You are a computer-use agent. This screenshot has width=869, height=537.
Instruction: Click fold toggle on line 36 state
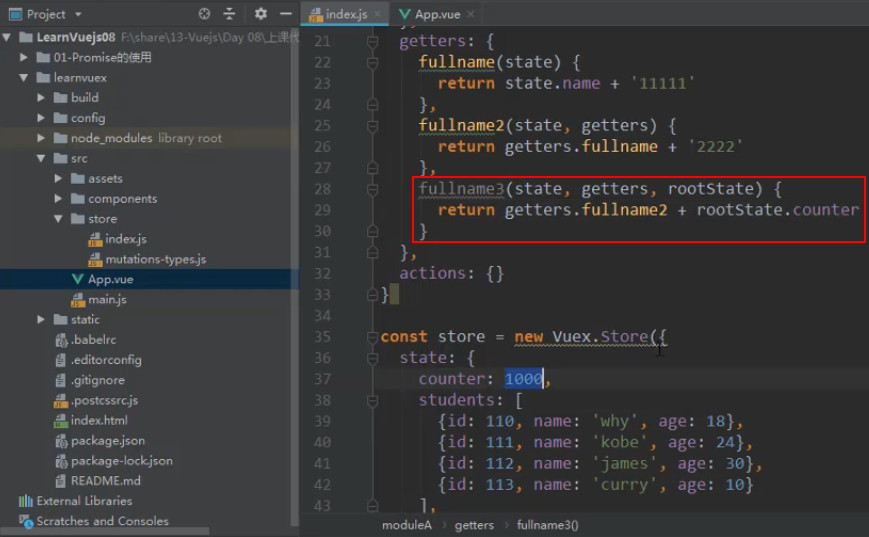click(372, 358)
